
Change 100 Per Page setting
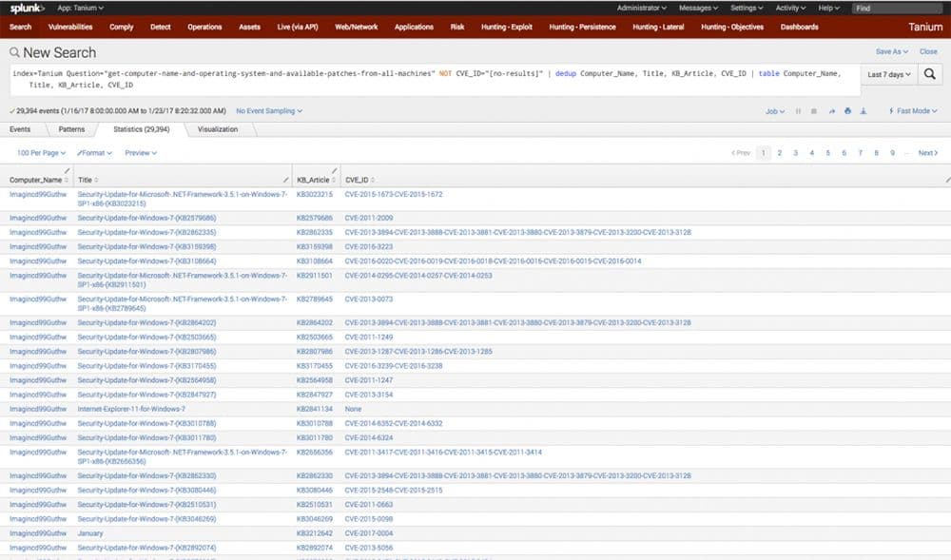pos(41,153)
